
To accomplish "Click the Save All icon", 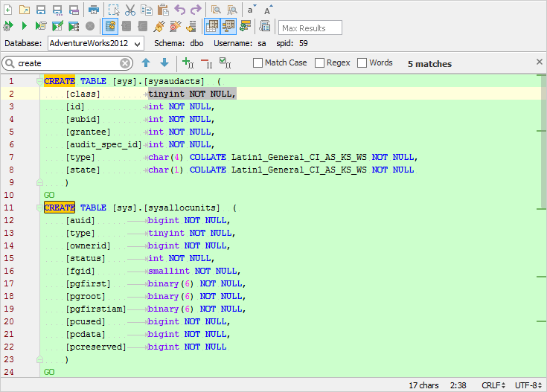I will (x=74, y=10).
